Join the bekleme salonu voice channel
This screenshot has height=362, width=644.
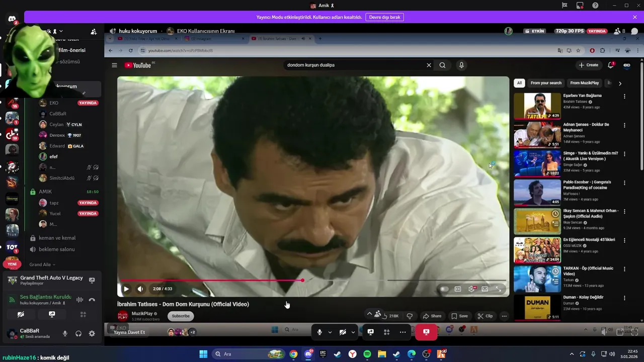tap(57, 249)
